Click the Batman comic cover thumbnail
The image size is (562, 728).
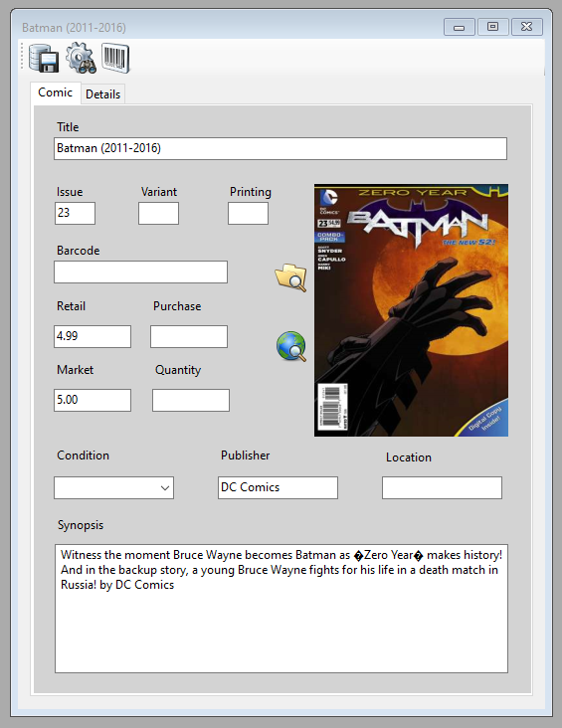[411, 309]
